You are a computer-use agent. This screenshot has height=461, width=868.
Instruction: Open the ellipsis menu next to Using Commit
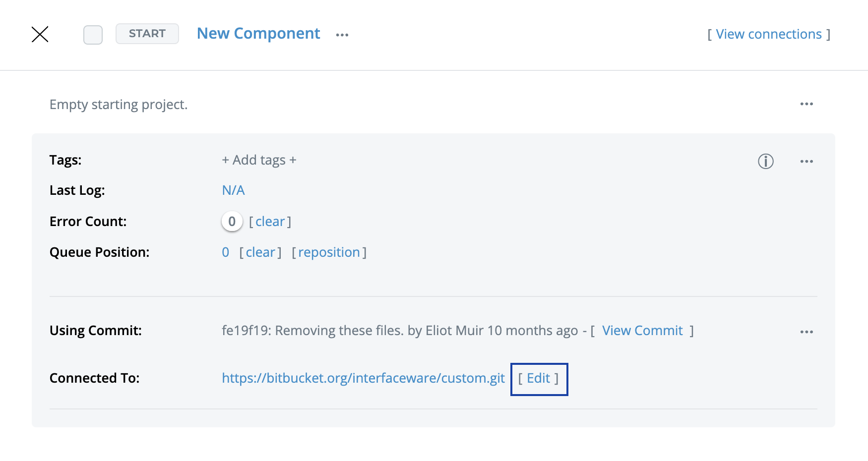[806, 331]
